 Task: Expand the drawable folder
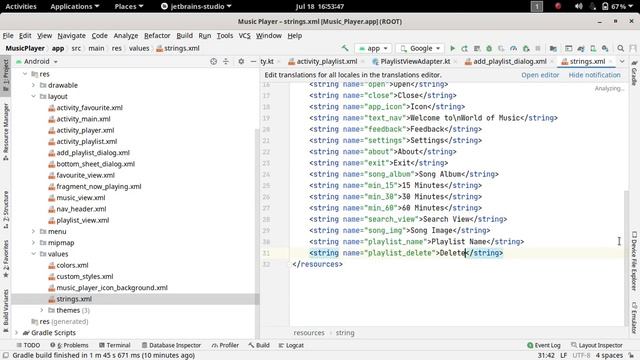tap(33, 85)
